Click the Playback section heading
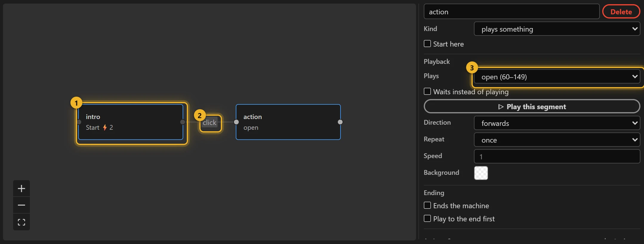 tap(437, 61)
